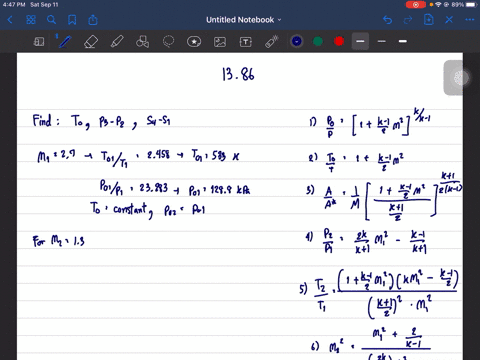480x360 pixels.
Task: Close editing mode with the X icon
Action: tap(449, 20)
